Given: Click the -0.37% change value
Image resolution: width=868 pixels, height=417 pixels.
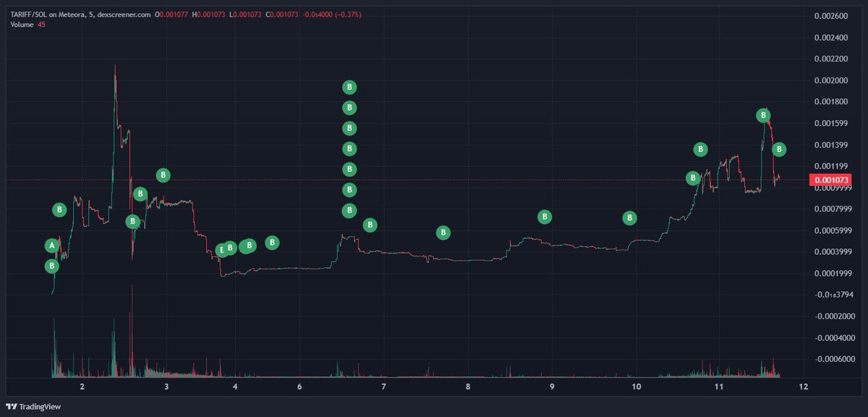Looking at the screenshot, I should pos(346,14).
